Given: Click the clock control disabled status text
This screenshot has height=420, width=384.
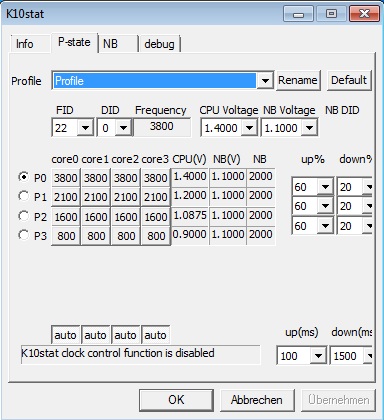Looking at the screenshot, I should (118, 353).
